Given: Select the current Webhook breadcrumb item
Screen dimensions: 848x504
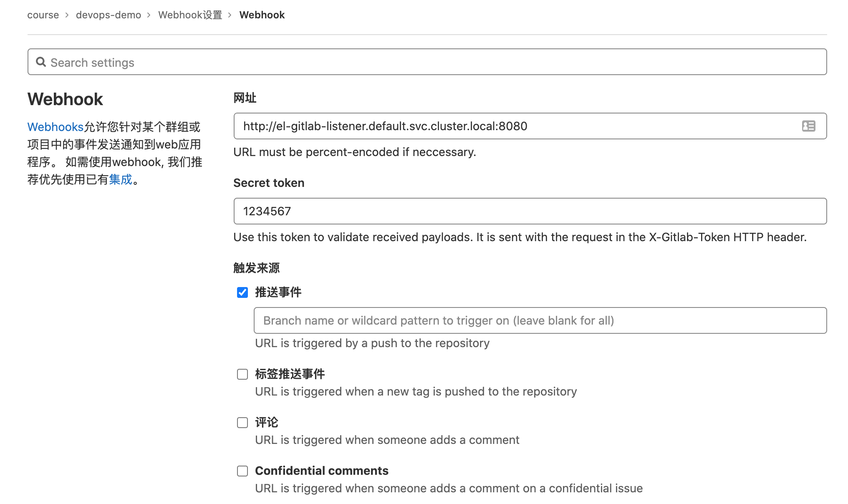Looking at the screenshot, I should pyautogui.click(x=262, y=15).
